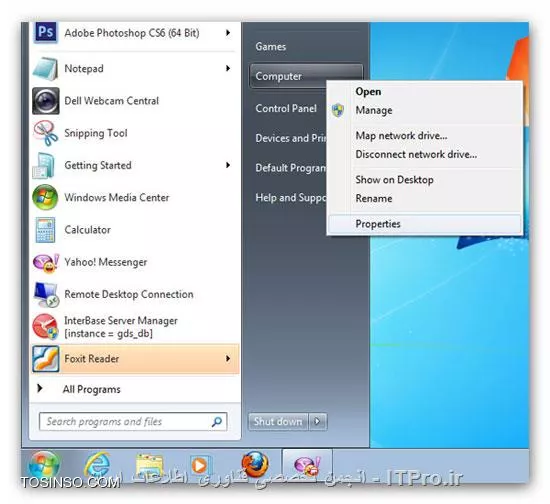The image size is (550, 504).
Task: Expand the Getting Started jump list arrow
Action: 228,165
